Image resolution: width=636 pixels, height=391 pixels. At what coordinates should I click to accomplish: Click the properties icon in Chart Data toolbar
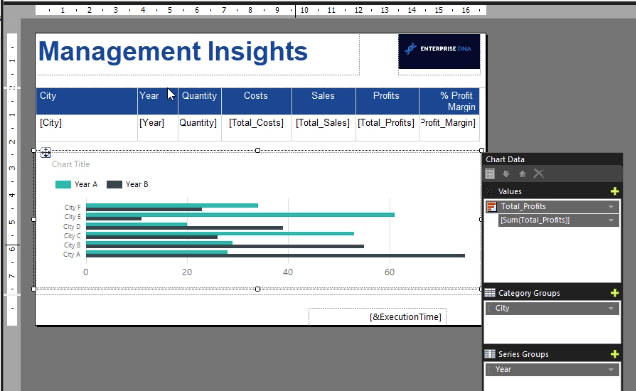pos(490,174)
